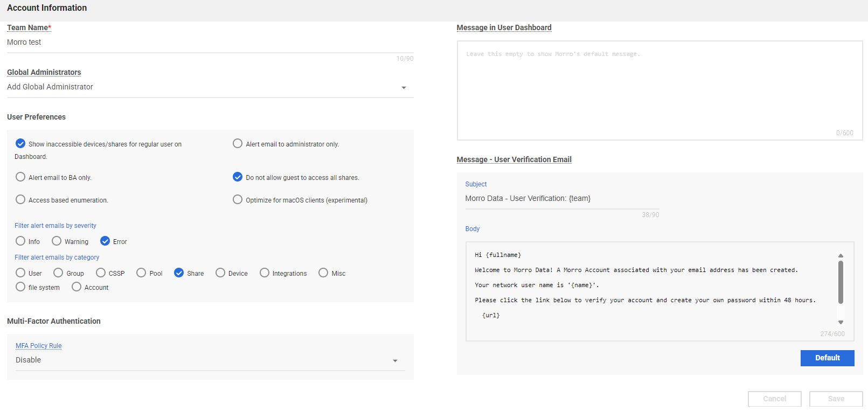Open the MFA Policy Rule link

(39, 346)
